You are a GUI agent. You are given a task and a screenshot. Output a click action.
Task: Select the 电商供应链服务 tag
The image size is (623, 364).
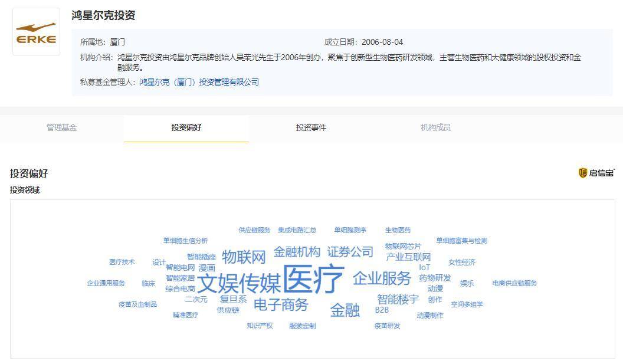coord(514,283)
